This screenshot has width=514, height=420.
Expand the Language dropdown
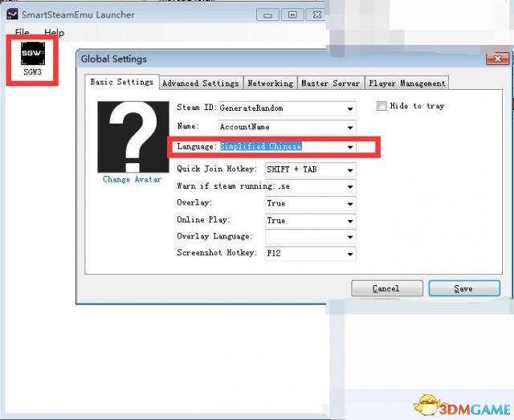[x=350, y=148]
